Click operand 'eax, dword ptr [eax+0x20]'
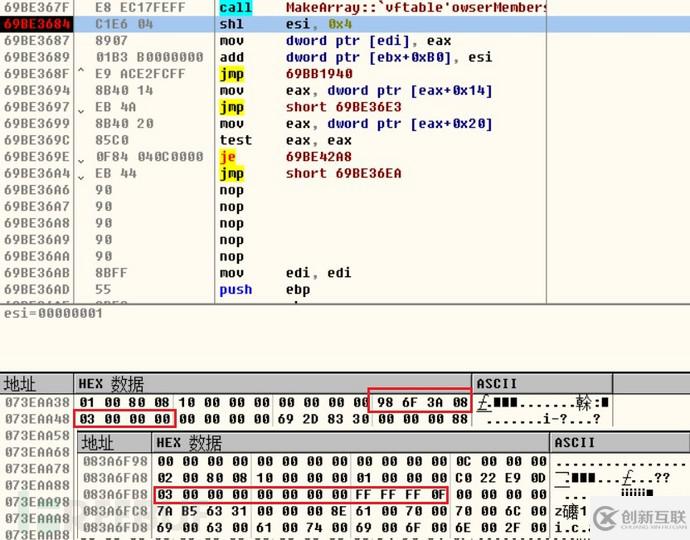Image resolution: width=690 pixels, height=540 pixels. click(389, 124)
